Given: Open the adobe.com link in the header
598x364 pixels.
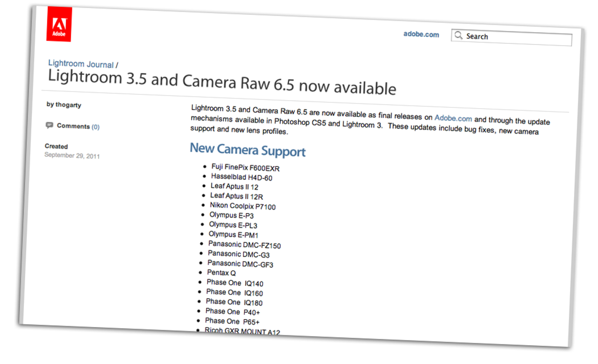Looking at the screenshot, I should click(420, 35).
